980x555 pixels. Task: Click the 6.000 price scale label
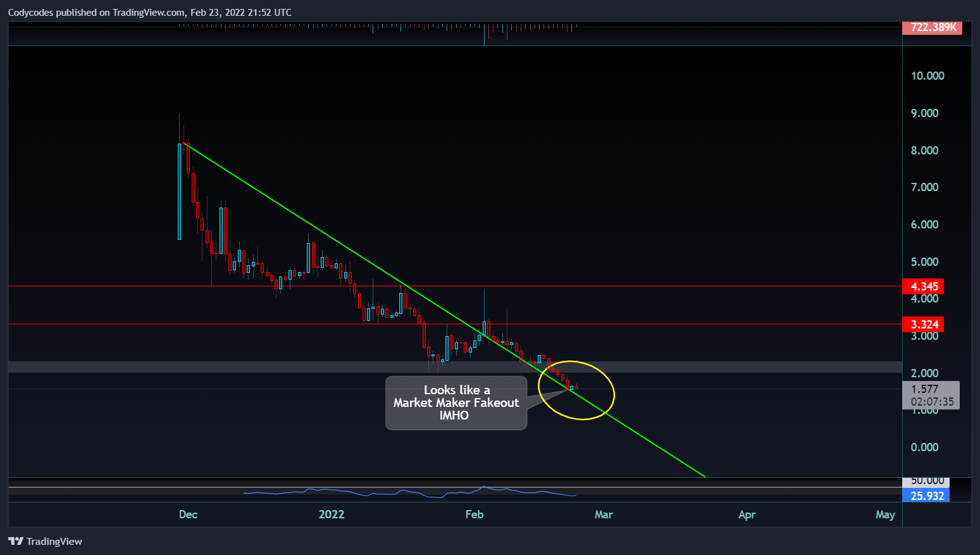[925, 225]
